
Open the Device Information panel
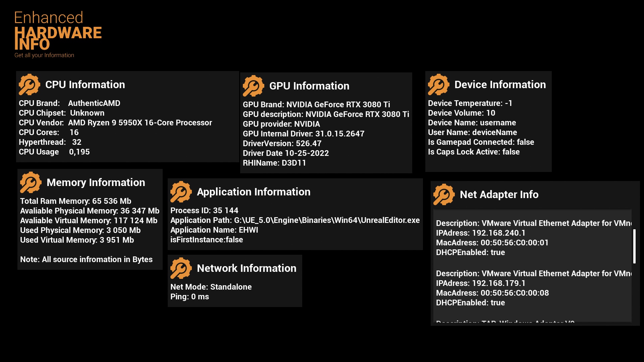pyautogui.click(x=500, y=84)
